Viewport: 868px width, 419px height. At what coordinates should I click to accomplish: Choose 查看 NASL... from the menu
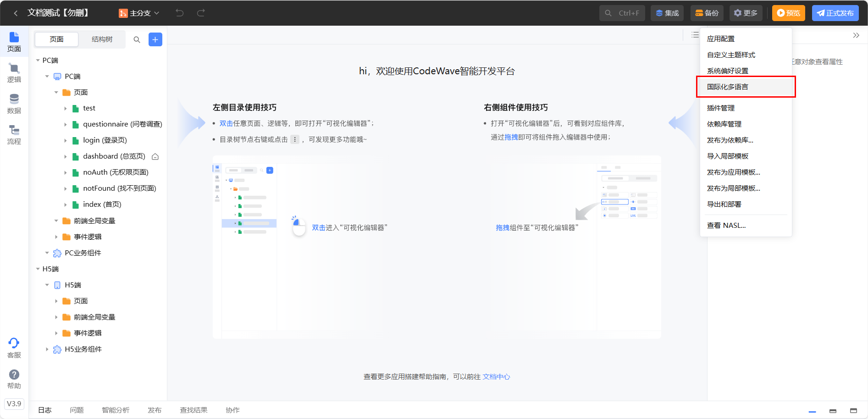pyautogui.click(x=746, y=226)
